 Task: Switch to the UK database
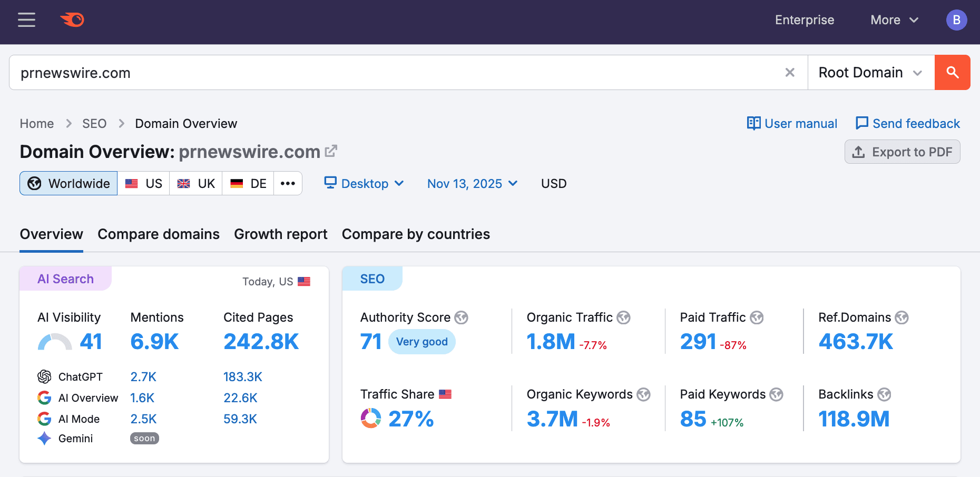pos(196,183)
